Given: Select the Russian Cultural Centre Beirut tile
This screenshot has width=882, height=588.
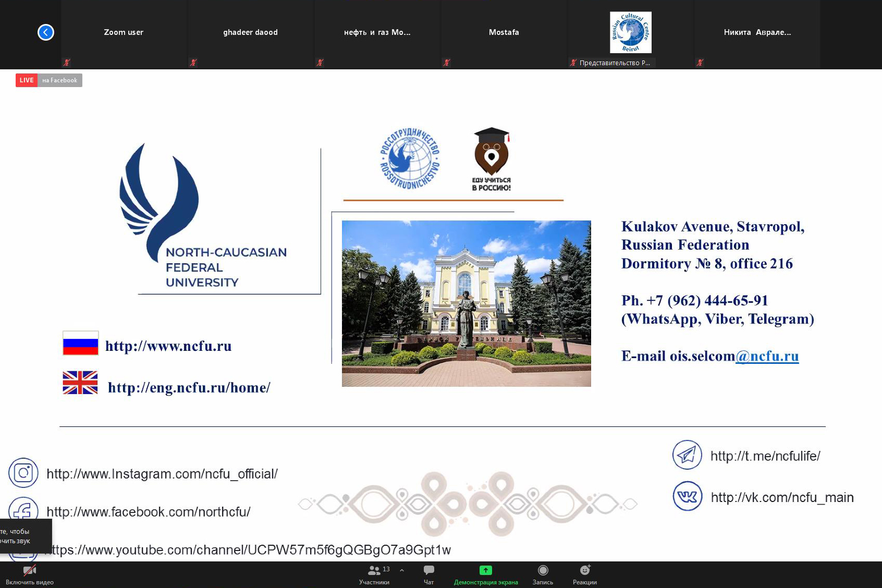Looking at the screenshot, I should pos(631,34).
